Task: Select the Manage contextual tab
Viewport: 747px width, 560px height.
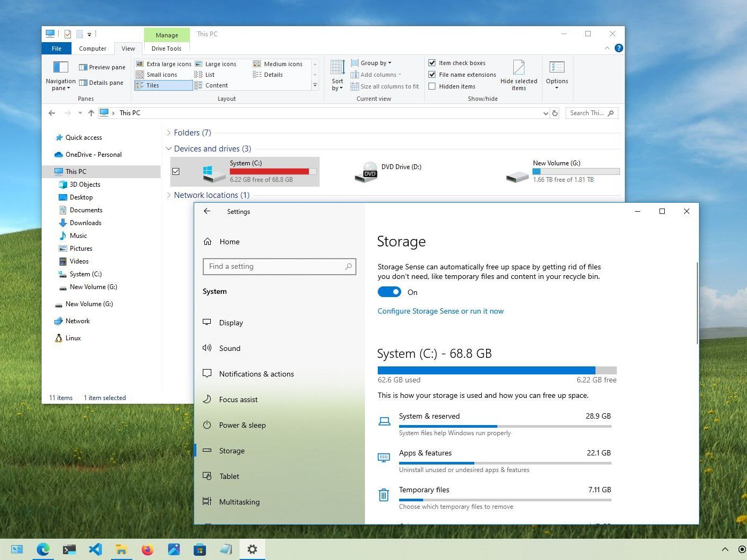Action: (x=167, y=35)
